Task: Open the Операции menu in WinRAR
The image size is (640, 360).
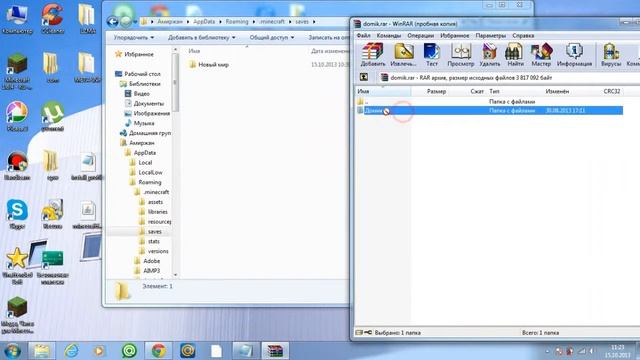Action: (420, 36)
